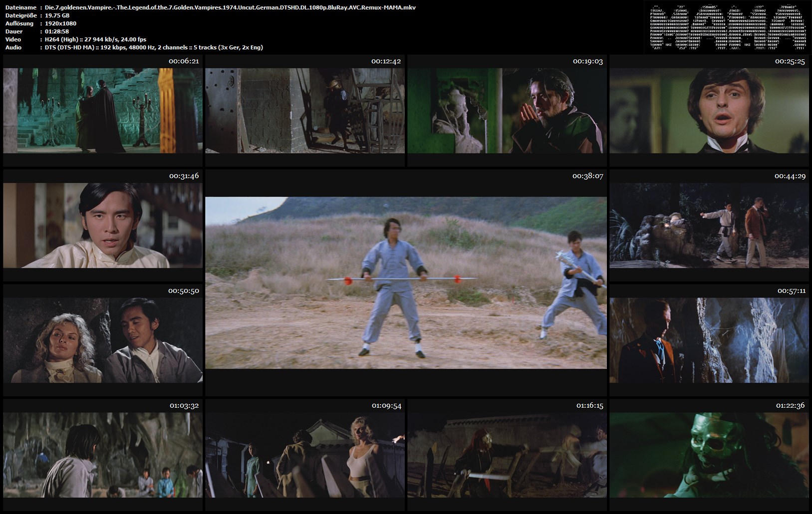Click the timestamp text "00:12:42"
The image size is (812, 514).
[x=386, y=61]
